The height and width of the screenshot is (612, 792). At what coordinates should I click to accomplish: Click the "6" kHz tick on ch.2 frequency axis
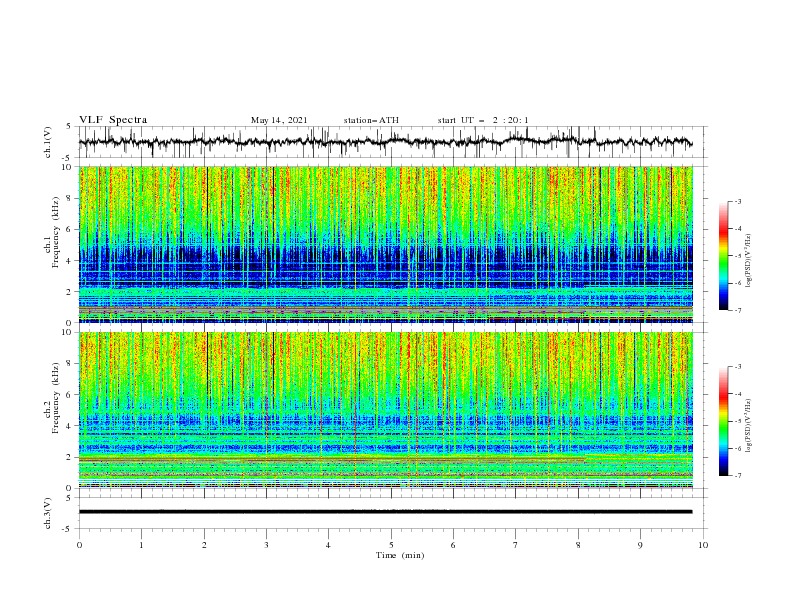tap(71, 395)
